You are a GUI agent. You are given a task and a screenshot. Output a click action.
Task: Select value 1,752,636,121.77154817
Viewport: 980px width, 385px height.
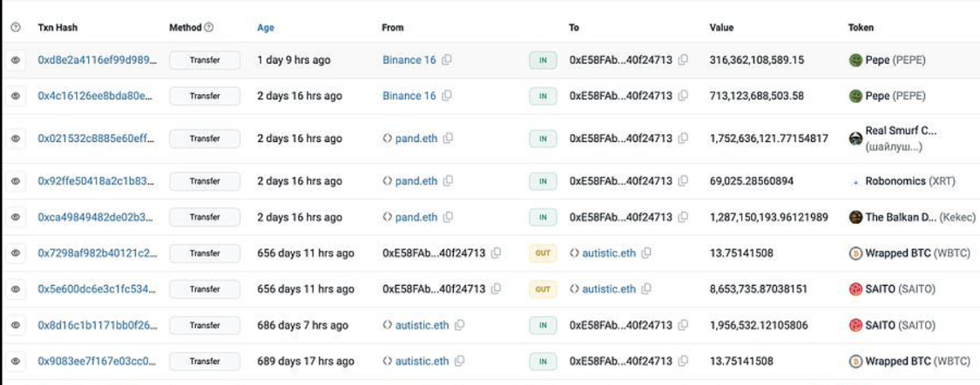768,138
